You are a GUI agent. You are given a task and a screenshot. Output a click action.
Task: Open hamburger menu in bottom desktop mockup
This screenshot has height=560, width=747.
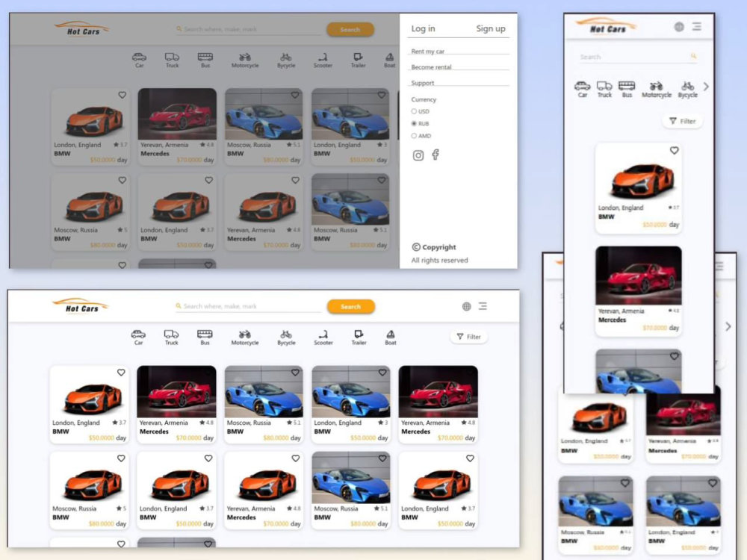(x=483, y=306)
